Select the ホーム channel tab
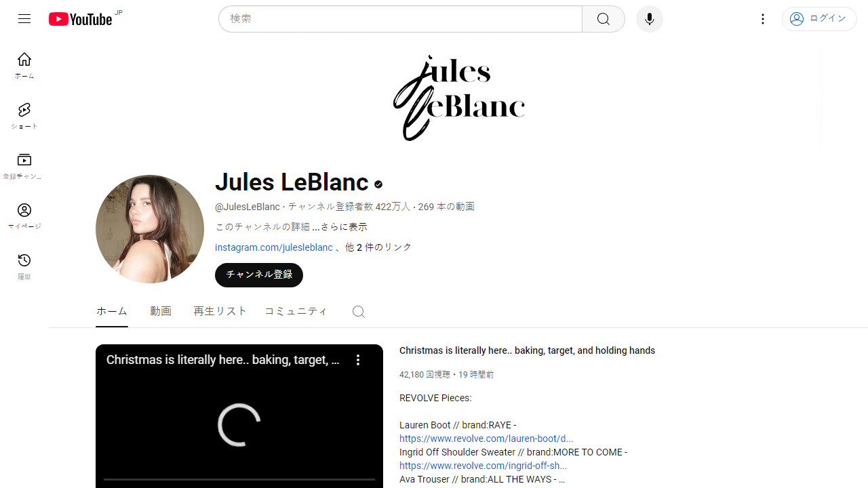Image resolution: width=868 pixels, height=488 pixels. pos(112,311)
